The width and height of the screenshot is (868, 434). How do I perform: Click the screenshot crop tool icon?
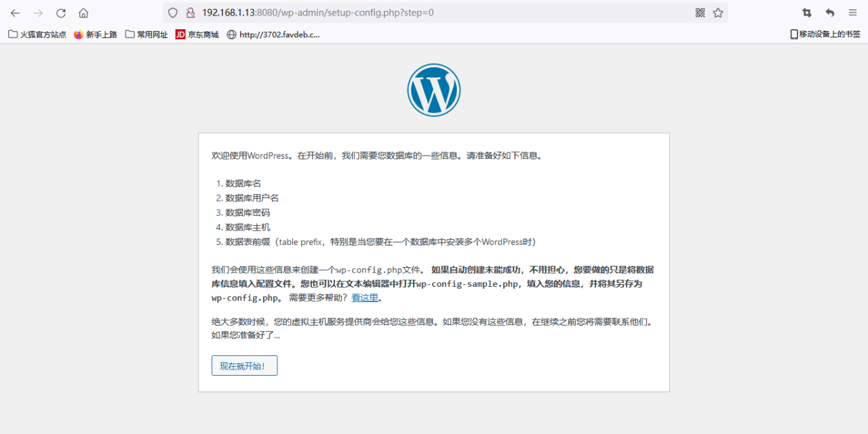(807, 13)
